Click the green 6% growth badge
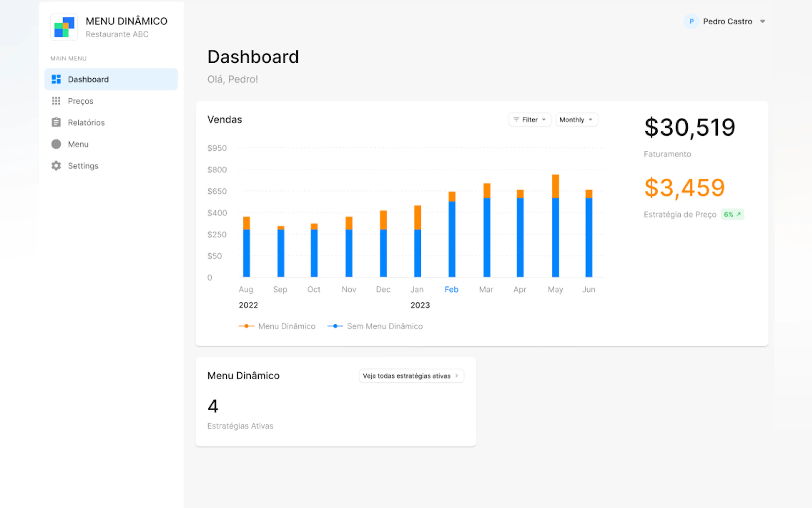This screenshot has height=508, width=812. tap(732, 214)
